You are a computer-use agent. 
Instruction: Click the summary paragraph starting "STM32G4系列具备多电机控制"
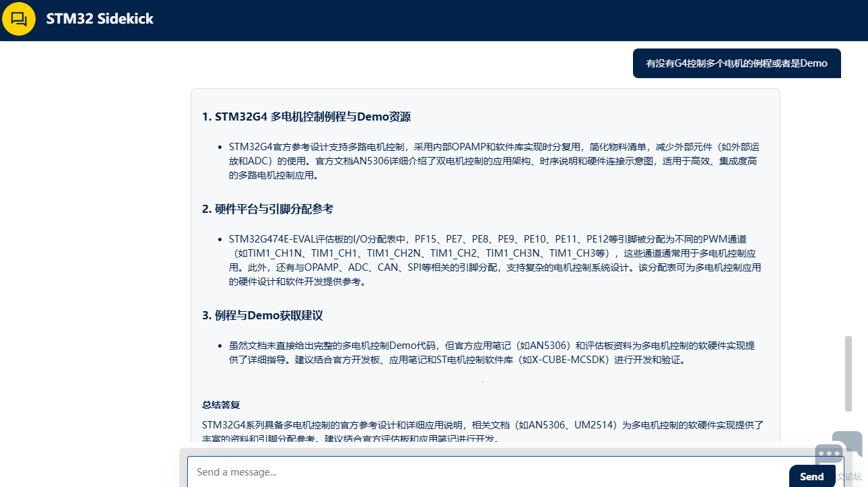coord(483,432)
